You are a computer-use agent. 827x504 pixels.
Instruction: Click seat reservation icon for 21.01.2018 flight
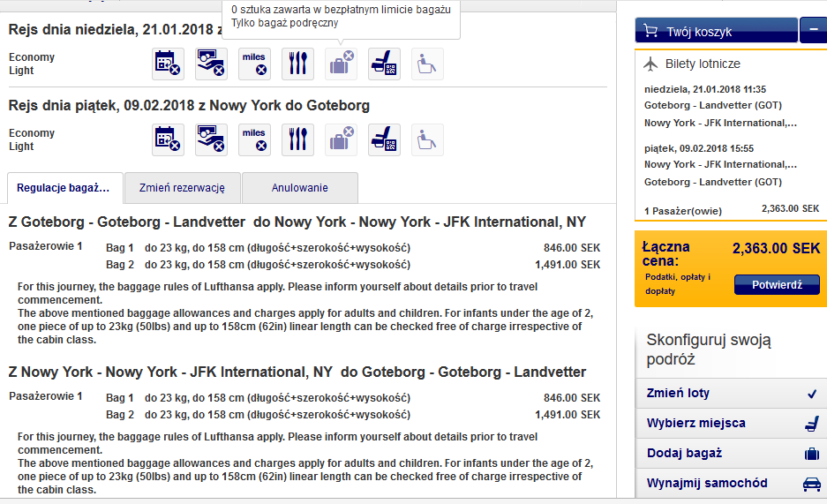tap(384, 64)
